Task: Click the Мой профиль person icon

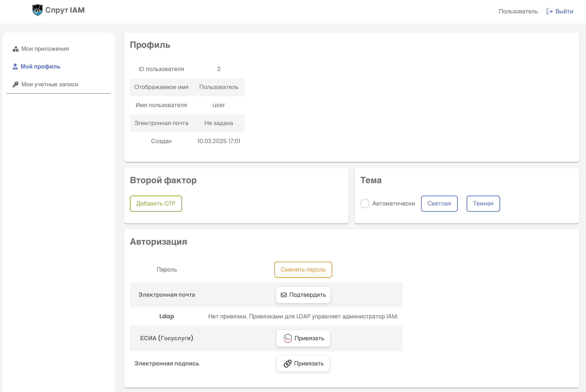Action: (15, 66)
